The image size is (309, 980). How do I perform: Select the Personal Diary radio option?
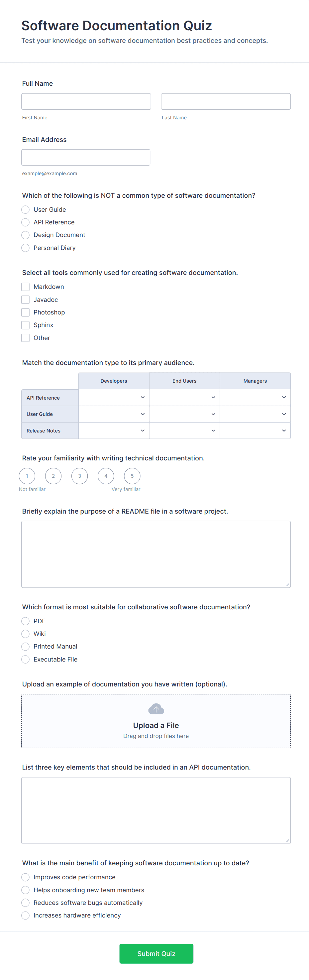pos(26,248)
